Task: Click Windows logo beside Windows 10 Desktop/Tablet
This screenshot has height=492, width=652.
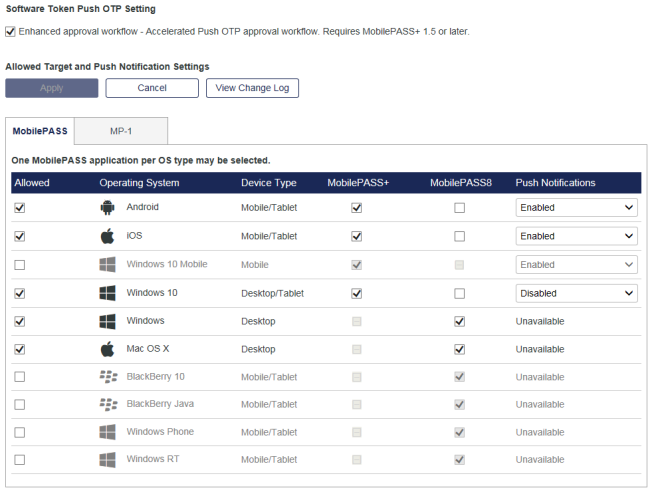Action: 107,293
